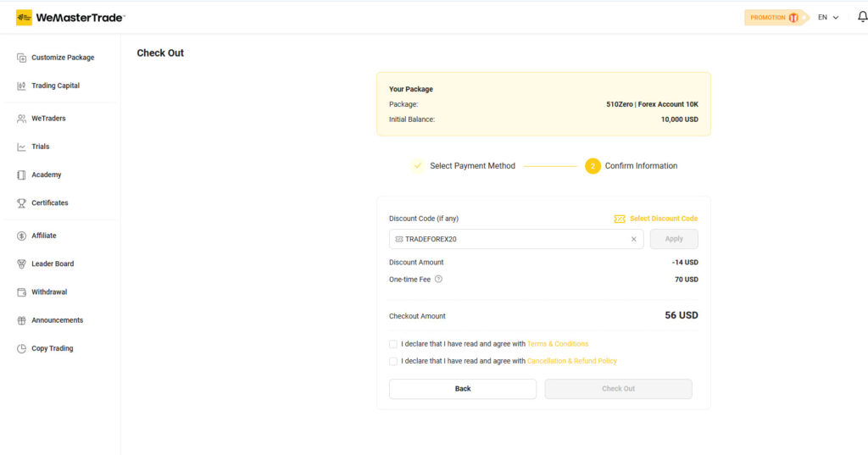
Task: Open the Leader Board page
Action: tap(53, 264)
